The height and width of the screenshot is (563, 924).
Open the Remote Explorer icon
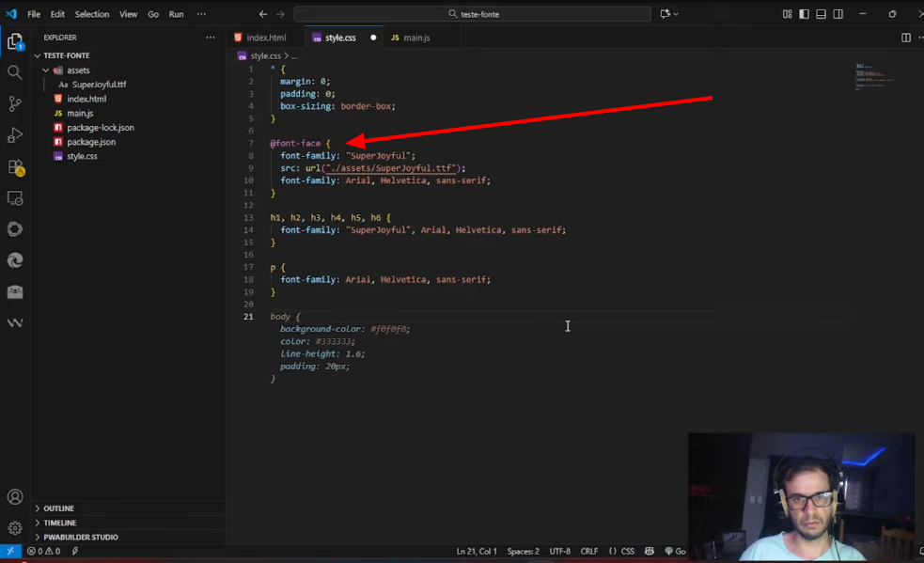point(15,198)
